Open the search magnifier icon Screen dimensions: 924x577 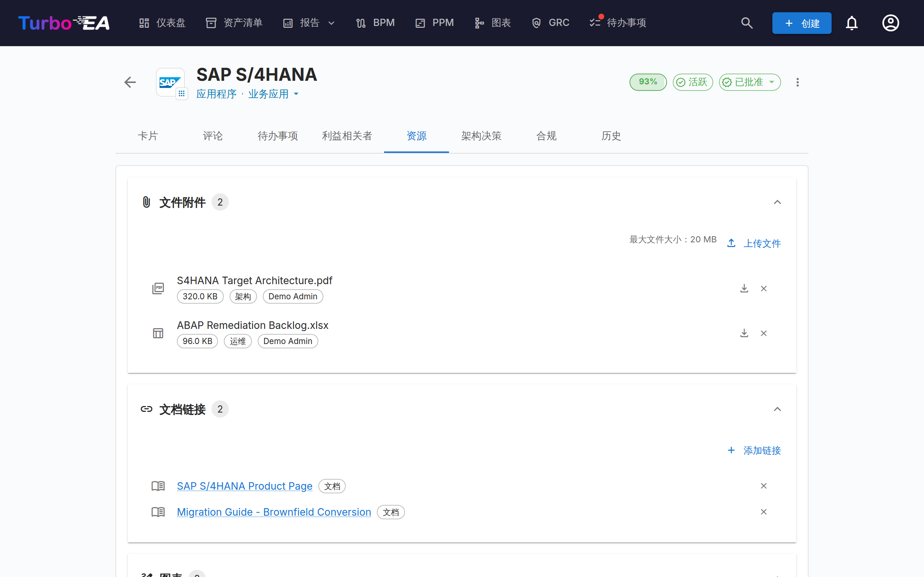click(747, 23)
